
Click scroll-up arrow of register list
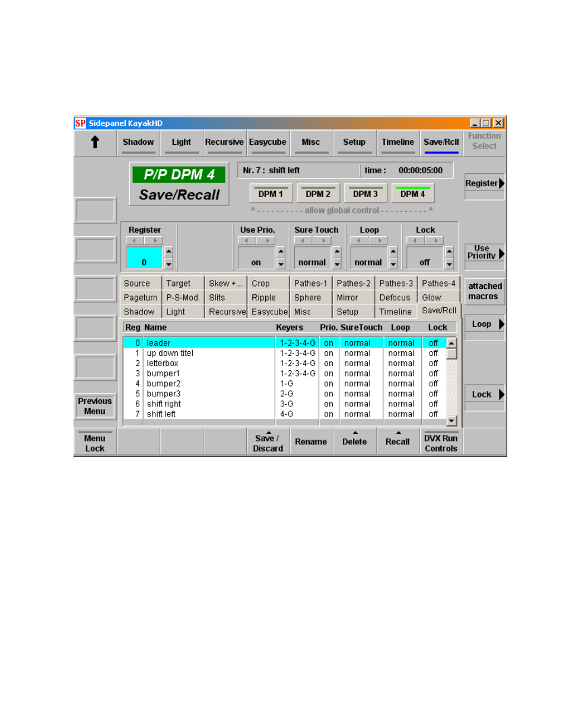coord(451,343)
